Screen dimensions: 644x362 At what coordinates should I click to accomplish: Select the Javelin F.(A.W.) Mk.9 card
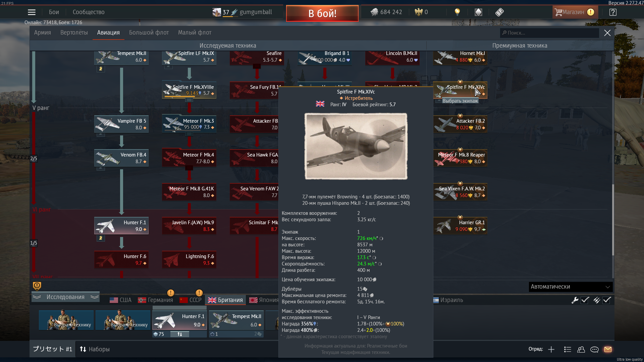pos(189,226)
